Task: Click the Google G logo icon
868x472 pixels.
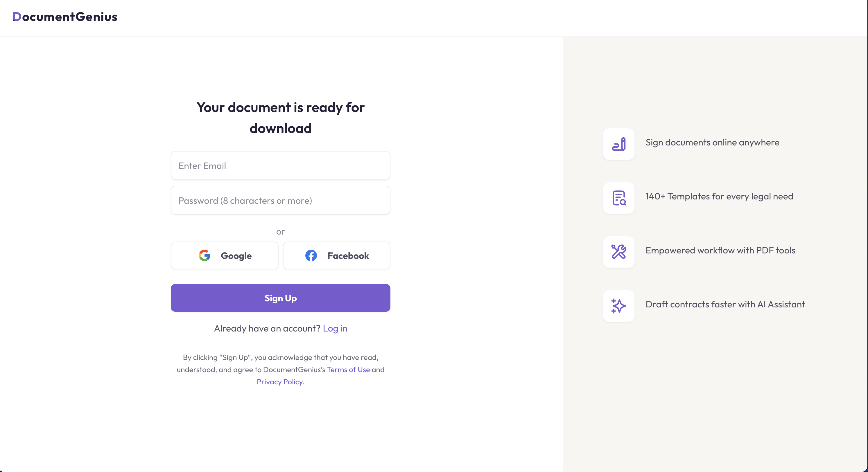Action: point(205,255)
